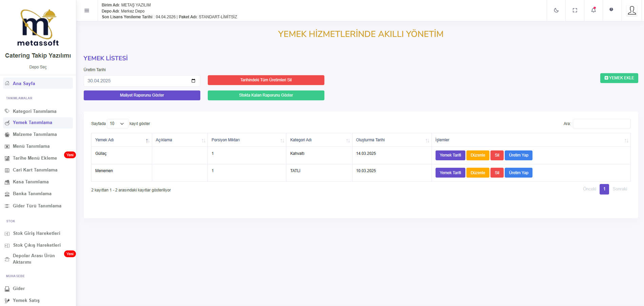Open notifications bell icon
Image resolution: width=644 pixels, height=306 pixels.
(x=593, y=10)
